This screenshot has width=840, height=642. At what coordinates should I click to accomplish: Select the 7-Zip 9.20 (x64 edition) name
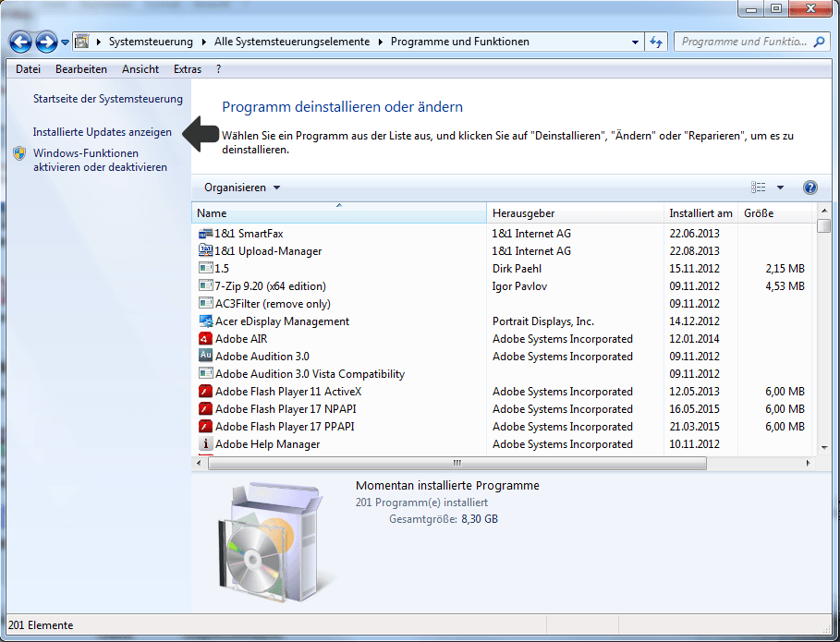271,286
